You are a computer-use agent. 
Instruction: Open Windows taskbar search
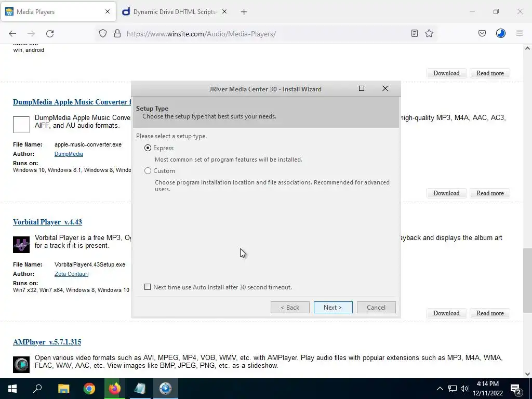37,389
